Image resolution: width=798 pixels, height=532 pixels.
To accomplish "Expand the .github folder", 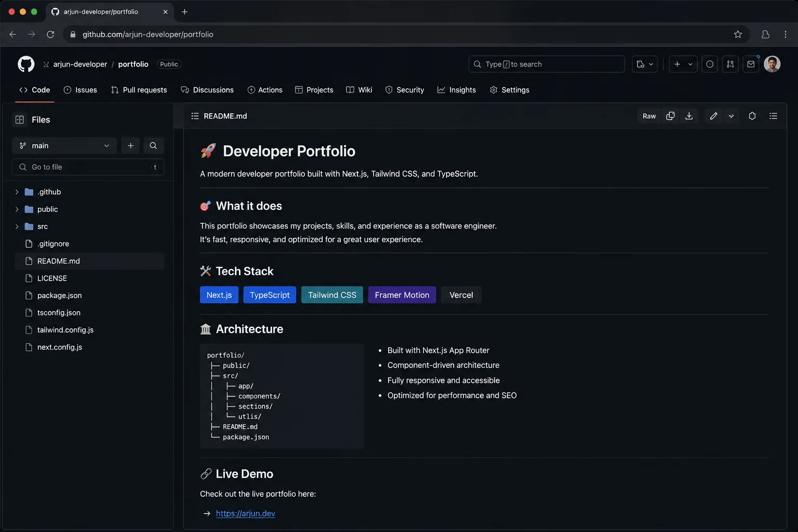I will [17, 192].
